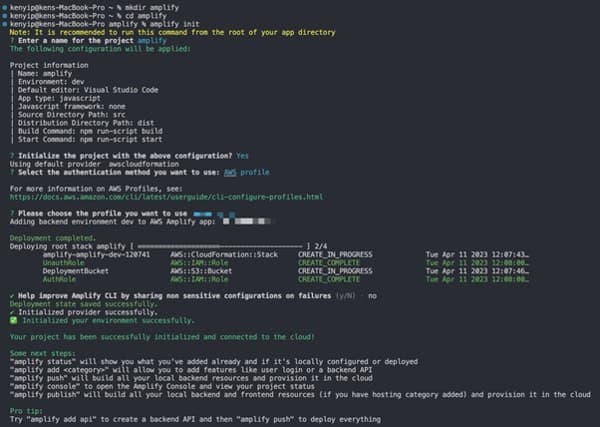Click the blue dot beside cd amplify command

[5, 16]
